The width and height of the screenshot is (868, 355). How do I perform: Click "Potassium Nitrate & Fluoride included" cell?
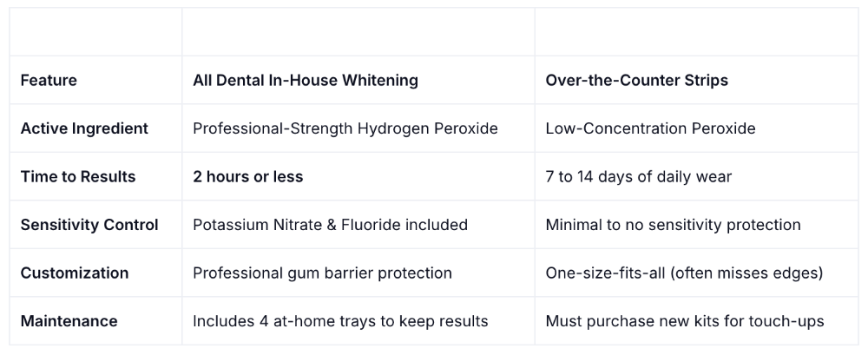coord(330,225)
